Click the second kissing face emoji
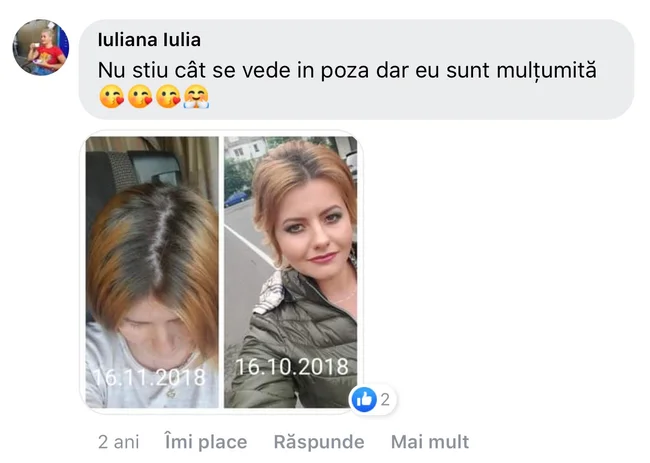This screenshot has height=463, width=650. [140, 97]
